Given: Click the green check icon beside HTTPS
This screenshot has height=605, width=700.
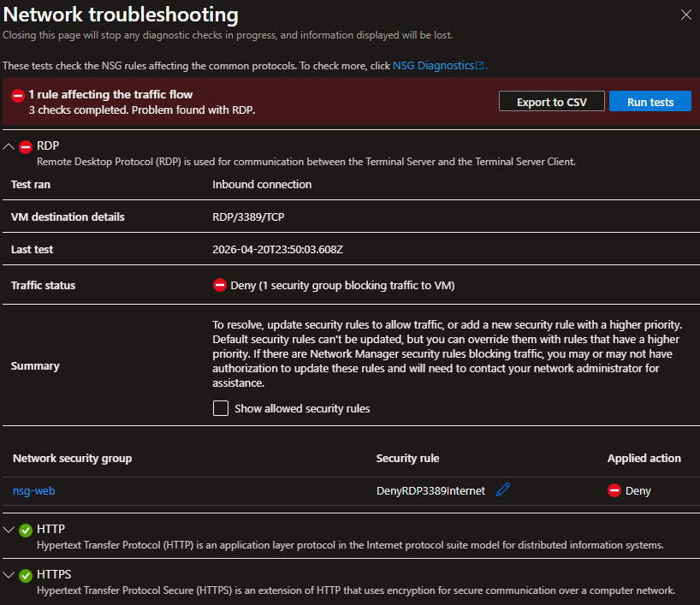Looking at the screenshot, I should click(x=26, y=576).
